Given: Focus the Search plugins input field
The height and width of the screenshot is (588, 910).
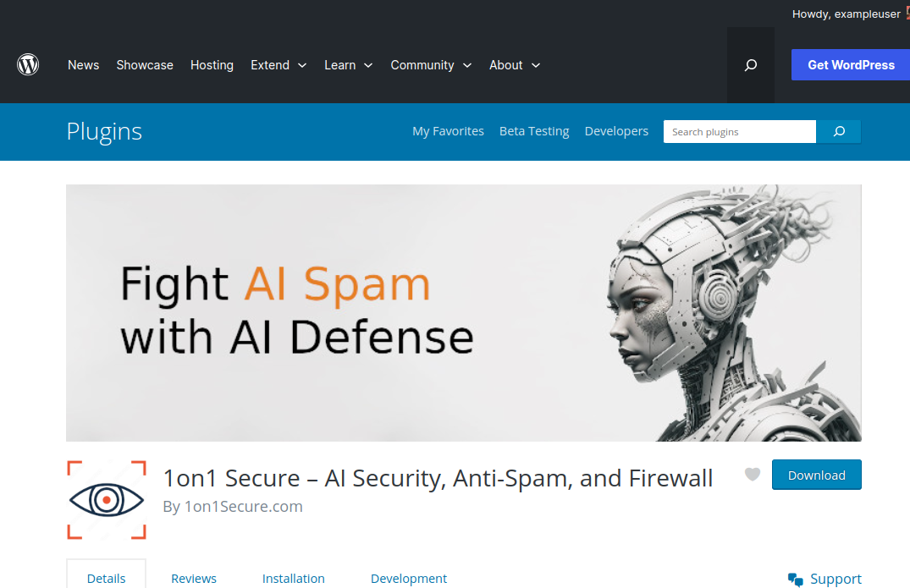Looking at the screenshot, I should coord(739,132).
